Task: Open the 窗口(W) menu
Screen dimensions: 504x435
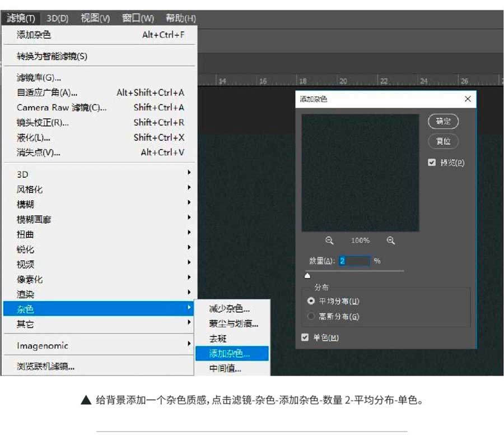Action: coord(138,18)
